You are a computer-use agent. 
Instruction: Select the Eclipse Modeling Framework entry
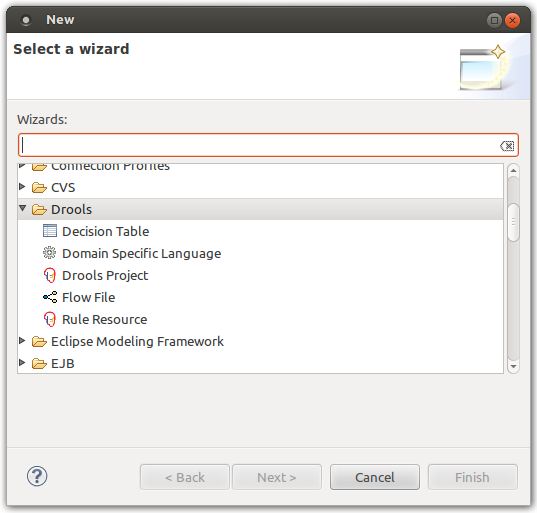137,341
